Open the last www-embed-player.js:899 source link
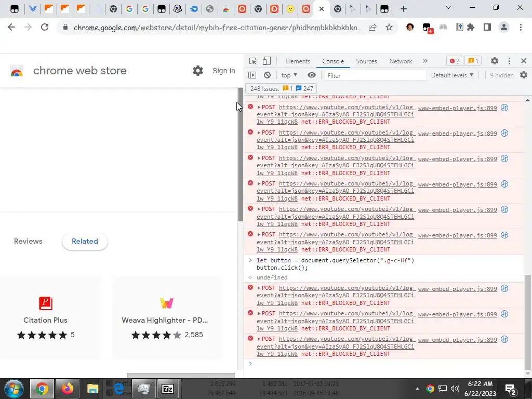 point(457,340)
